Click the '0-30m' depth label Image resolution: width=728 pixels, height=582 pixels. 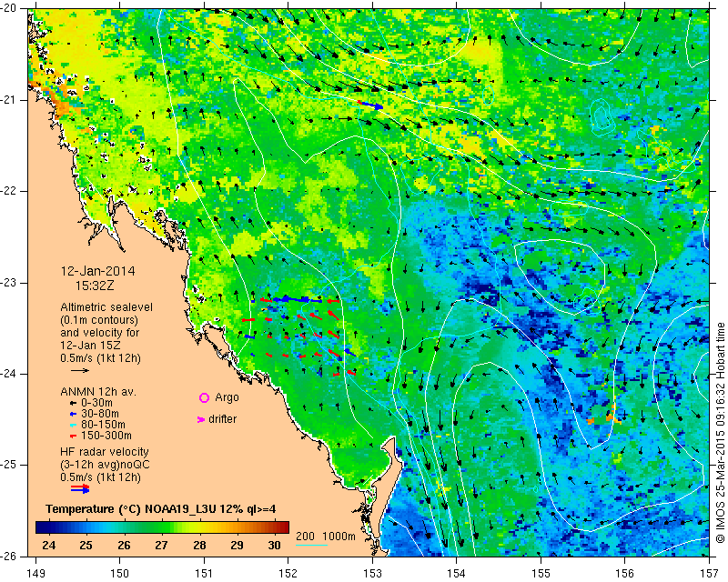click(96, 403)
